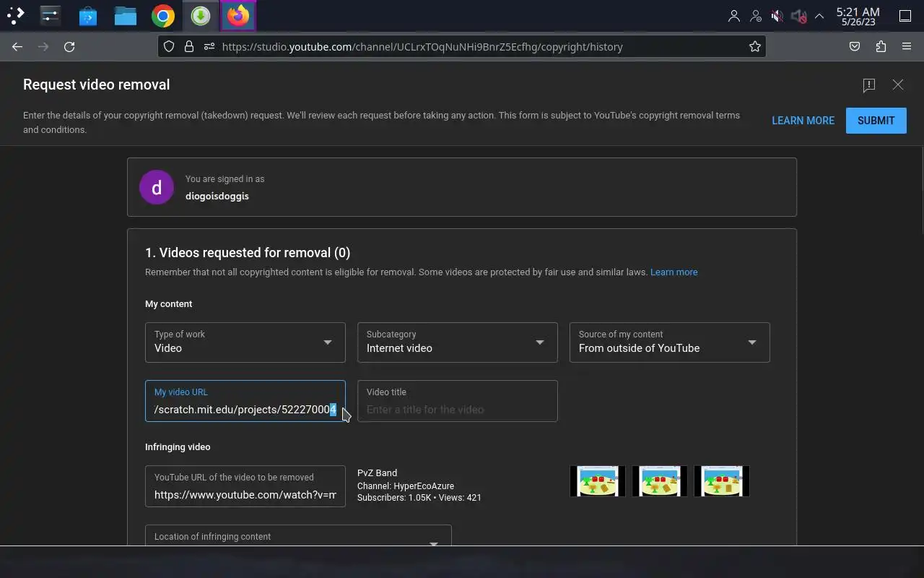Click Channel: HyperEcoAzure text

406,486
